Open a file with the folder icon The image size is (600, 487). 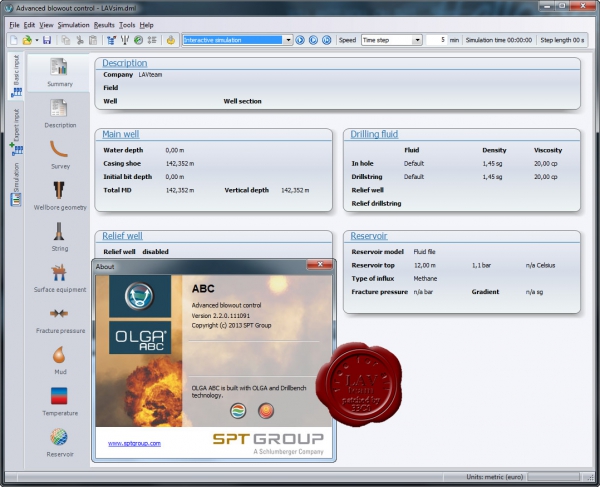coord(27,40)
